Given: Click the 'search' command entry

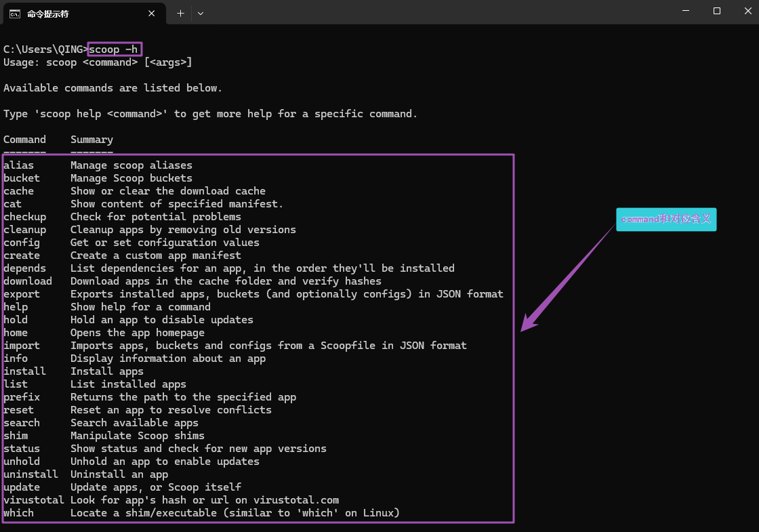Looking at the screenshot, I should (x=22, y=423).
